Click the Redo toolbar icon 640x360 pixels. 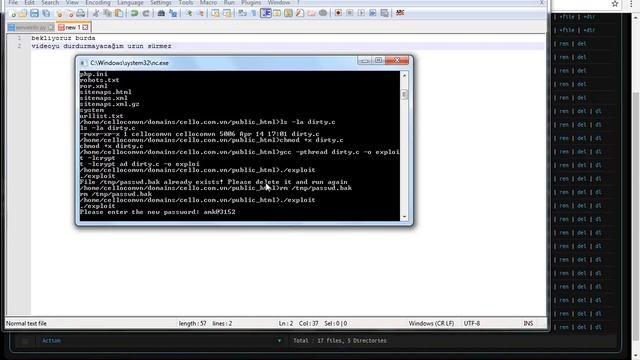146,13
